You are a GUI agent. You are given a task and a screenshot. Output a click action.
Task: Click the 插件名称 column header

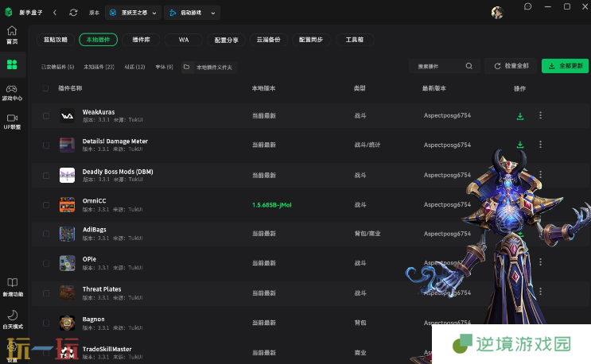click(70, 88)
